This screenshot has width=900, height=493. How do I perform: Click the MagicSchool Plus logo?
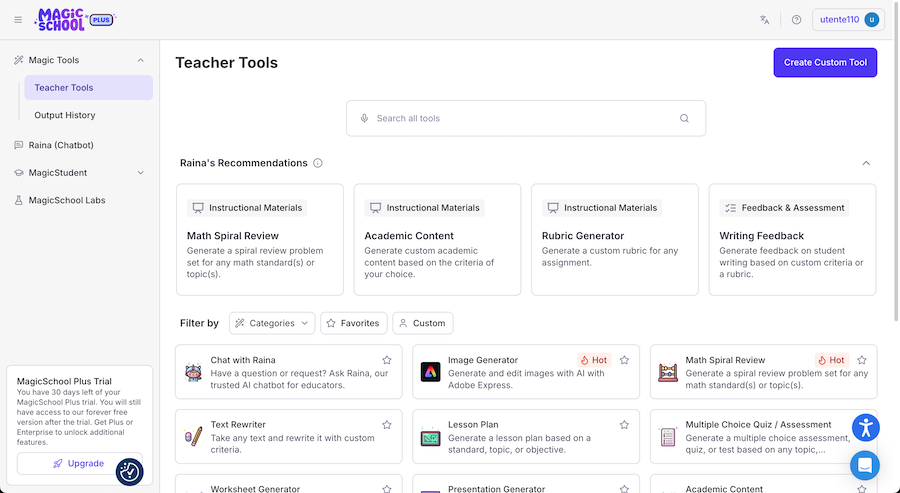[x=75, y=20]
